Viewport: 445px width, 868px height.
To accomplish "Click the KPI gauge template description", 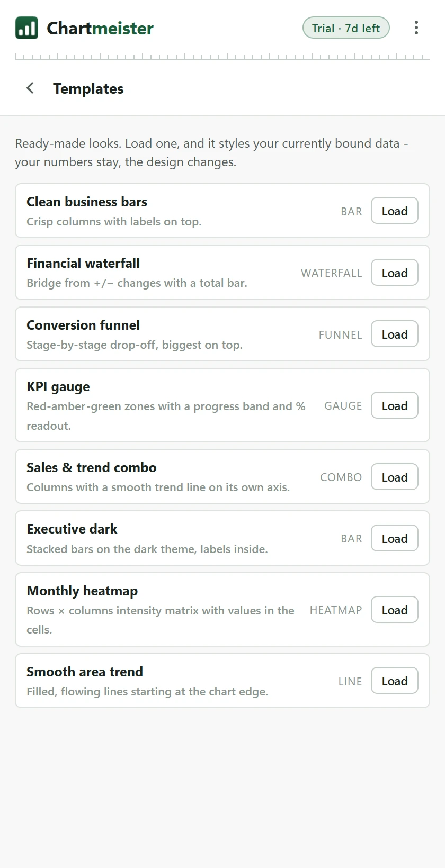I will pos(166,416).
